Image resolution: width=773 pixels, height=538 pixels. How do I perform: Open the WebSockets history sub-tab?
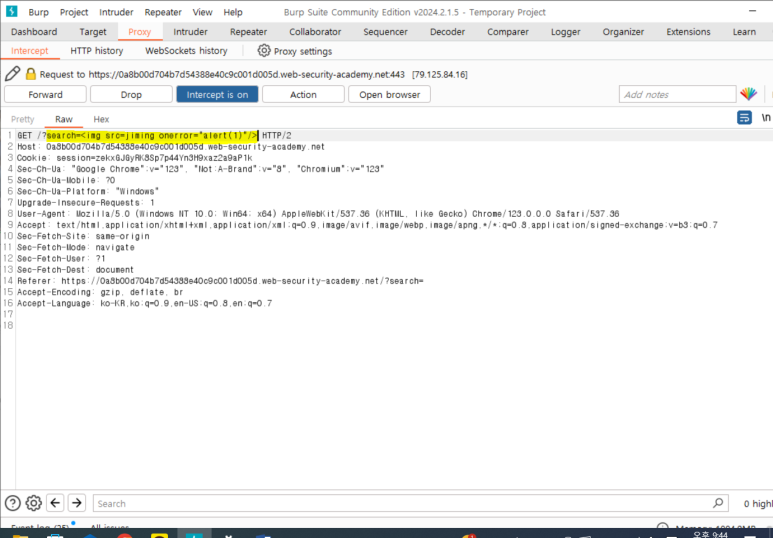click(x=186, y=51)
